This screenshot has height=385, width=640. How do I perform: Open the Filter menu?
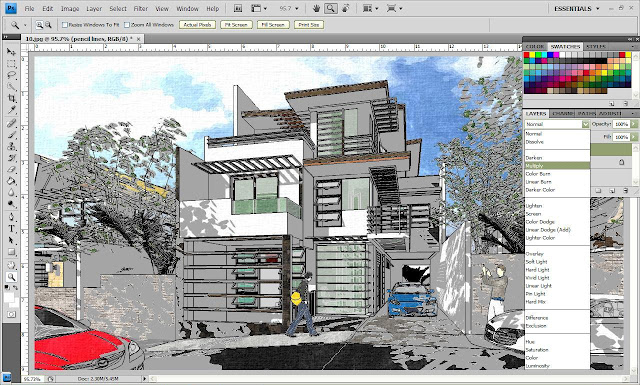coord(141,8)
